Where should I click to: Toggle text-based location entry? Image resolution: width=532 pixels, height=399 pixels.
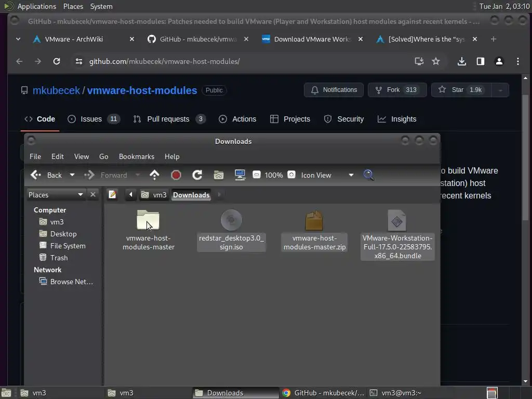coord(112,195)
